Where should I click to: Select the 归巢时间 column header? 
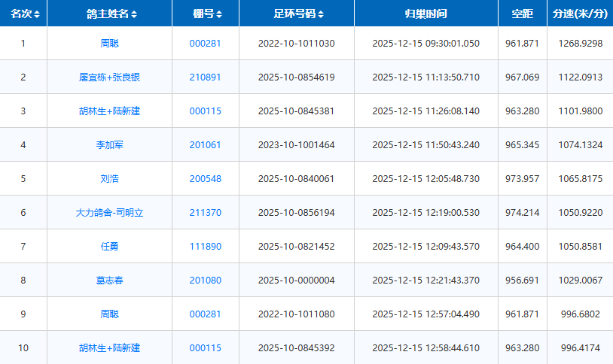pos(425,14)
